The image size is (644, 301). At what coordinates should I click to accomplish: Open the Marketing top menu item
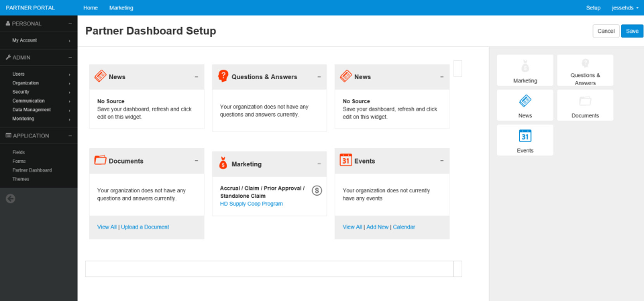(121, 7)
